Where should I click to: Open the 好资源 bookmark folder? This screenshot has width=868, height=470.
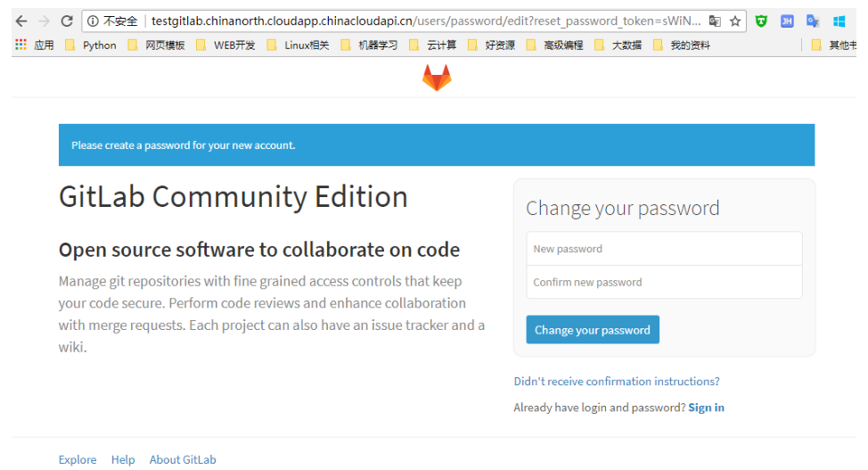[x=492, y=45]
